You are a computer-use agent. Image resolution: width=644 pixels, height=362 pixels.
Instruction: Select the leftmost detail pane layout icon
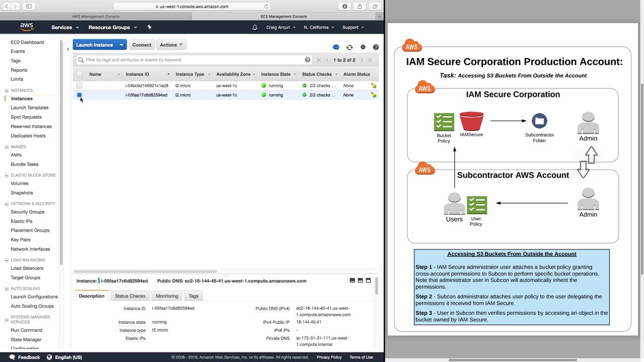(x=352, y=281)
